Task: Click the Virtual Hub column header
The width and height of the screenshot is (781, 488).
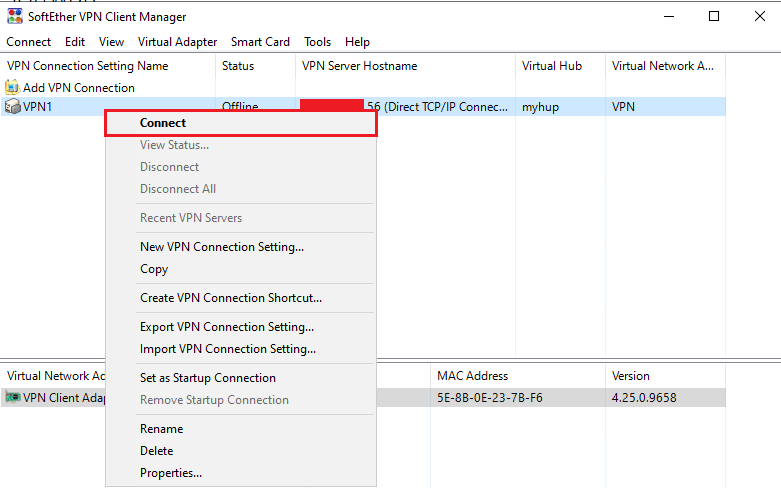Action: tap(560, 66)
